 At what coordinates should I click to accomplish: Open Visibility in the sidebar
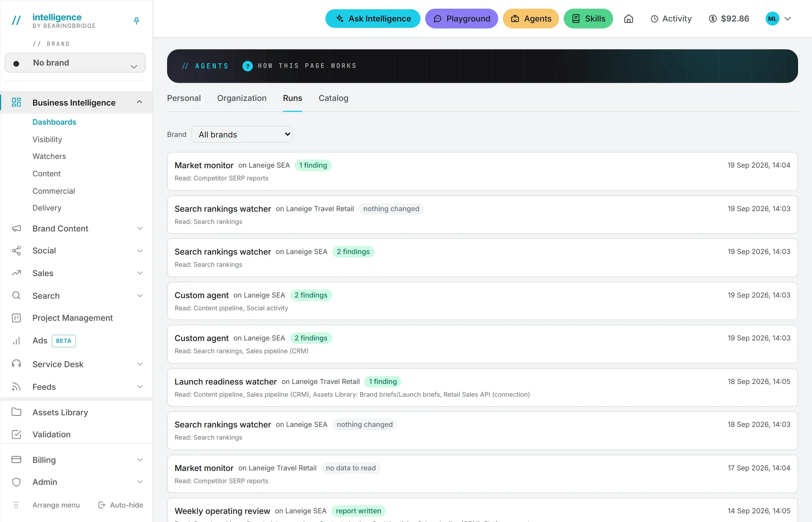click(x=47, y=139)
